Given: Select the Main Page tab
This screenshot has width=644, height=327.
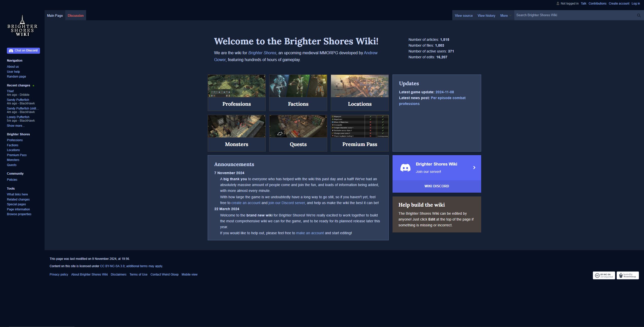Looking at the screenshot, I should click(x=54, y=15).
